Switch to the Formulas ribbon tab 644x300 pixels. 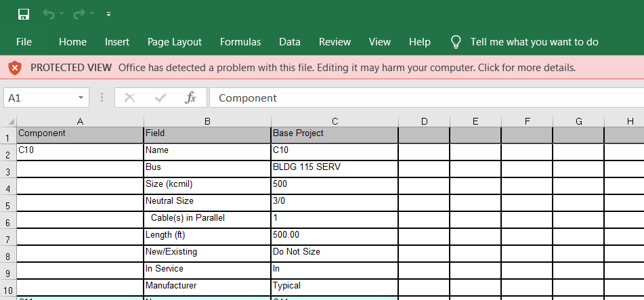(x=240, y=42)
